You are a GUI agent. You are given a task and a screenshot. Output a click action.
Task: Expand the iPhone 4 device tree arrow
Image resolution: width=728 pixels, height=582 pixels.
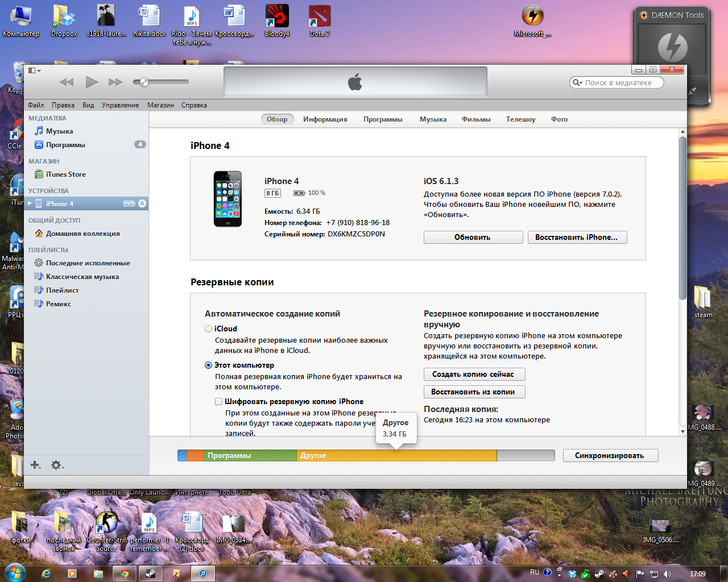pos(30,203)
